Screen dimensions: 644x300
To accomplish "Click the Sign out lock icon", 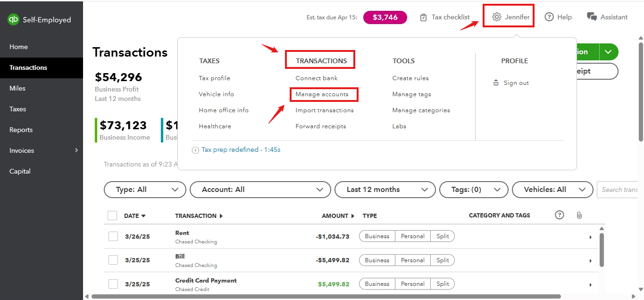I will coord(496,83).
